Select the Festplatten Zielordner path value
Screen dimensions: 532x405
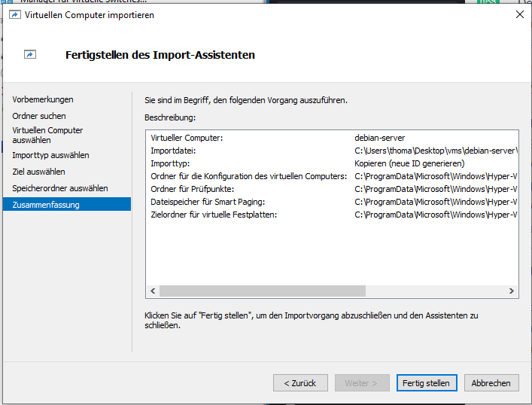436,215
